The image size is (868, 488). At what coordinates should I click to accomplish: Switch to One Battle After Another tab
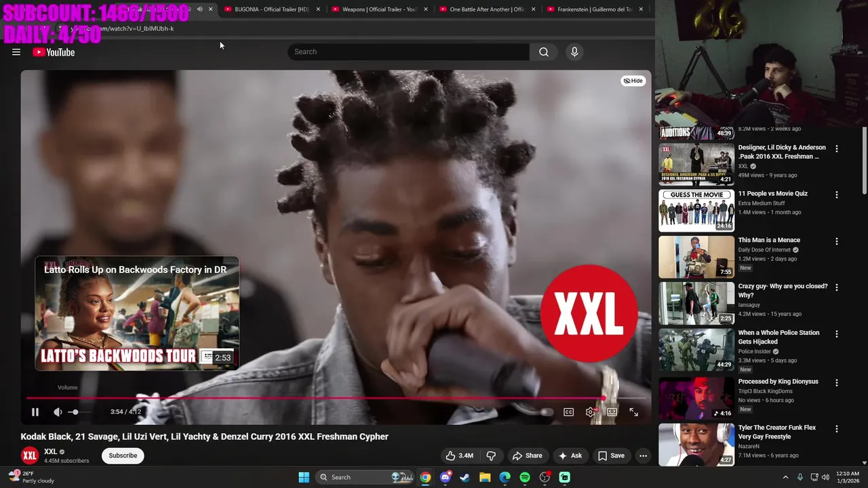pos(487,9)
